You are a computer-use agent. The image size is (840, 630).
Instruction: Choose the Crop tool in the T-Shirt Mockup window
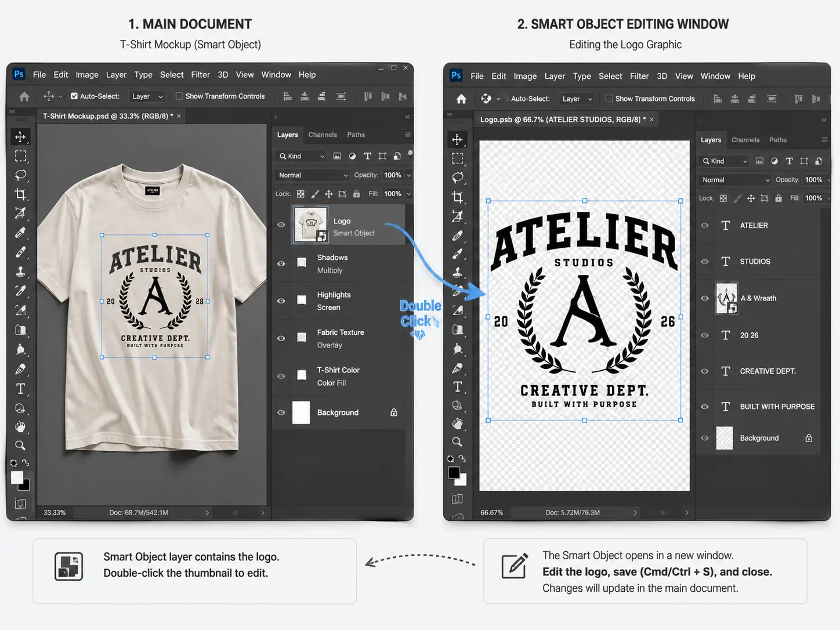point(20,194)
